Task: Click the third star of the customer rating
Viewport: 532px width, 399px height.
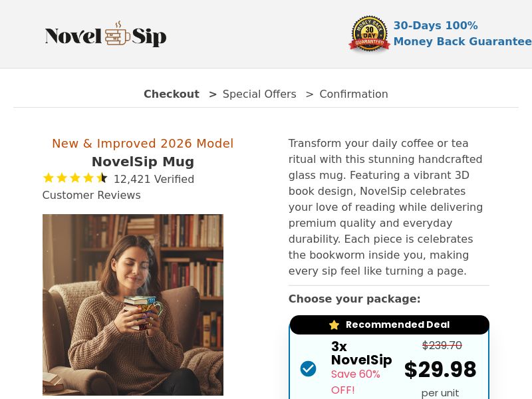Action: pyautogui.click(x=75, y=178)
